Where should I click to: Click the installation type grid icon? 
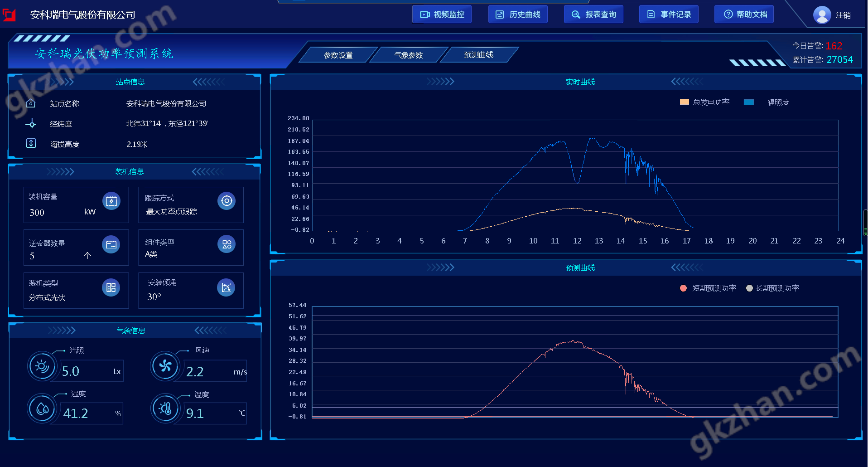(x=111, y=287)
